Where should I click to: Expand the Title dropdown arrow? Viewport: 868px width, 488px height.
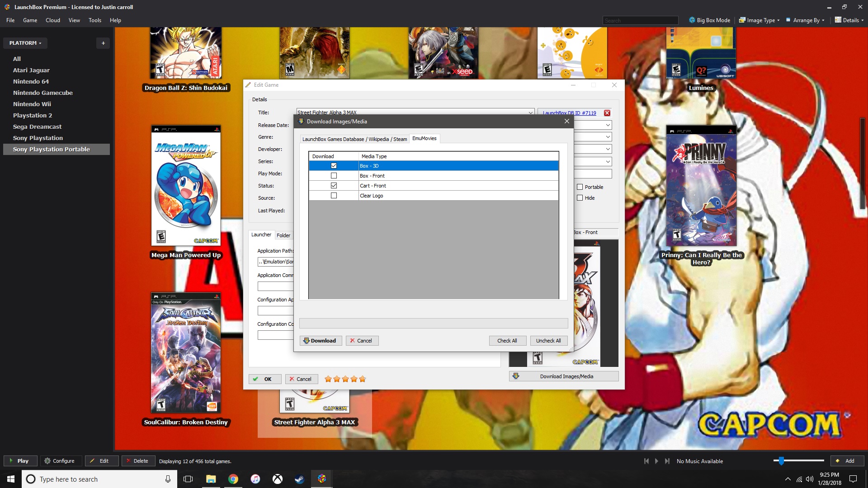point(530,113)
